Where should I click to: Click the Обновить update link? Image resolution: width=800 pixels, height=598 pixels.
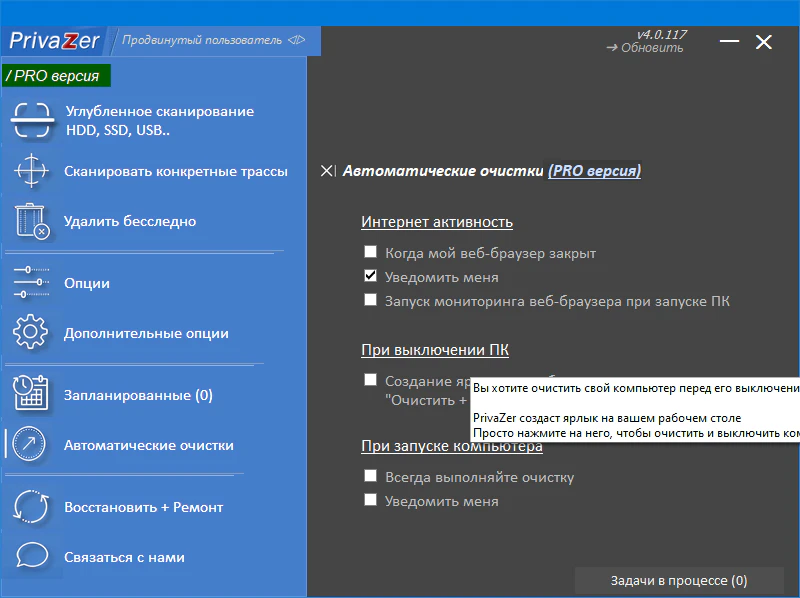[x=645, y=48]
